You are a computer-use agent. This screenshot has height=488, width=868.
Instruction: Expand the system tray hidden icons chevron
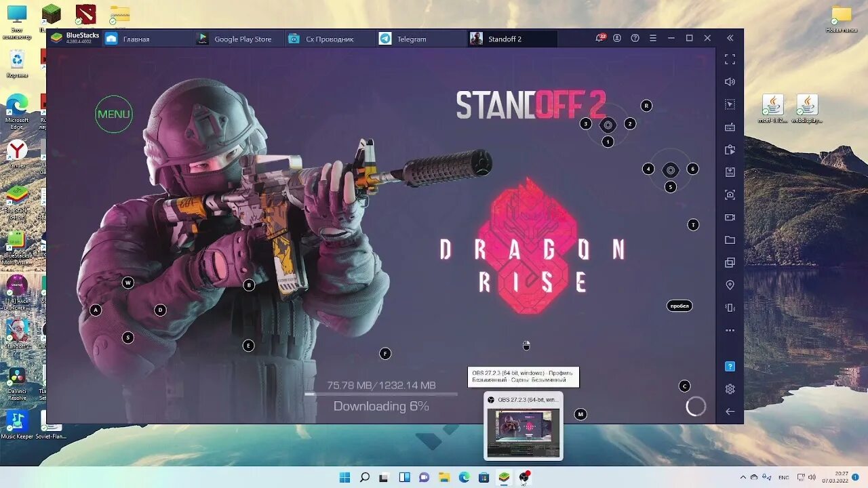[743, 477]
